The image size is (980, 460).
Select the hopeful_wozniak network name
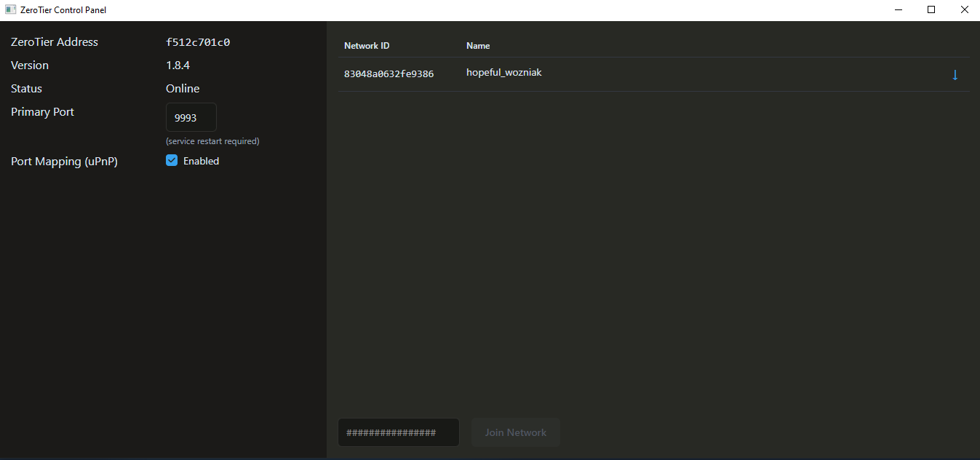click(x=504, y=73)
